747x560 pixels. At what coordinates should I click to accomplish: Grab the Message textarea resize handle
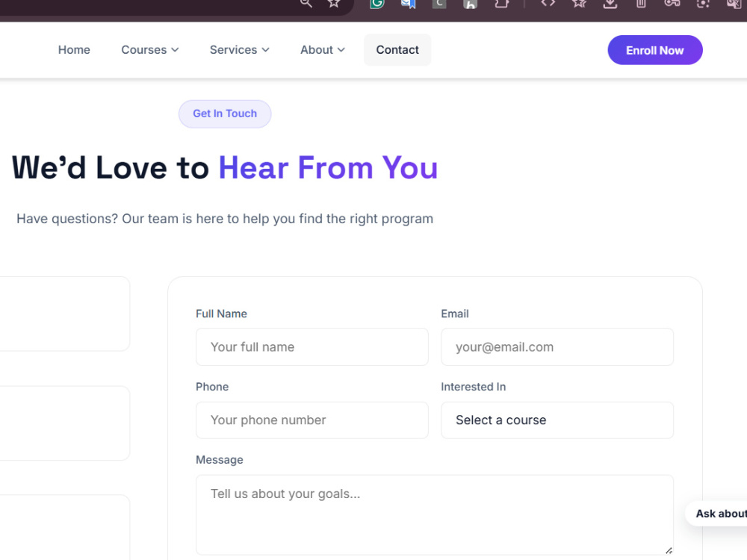[x=669, y=550]
